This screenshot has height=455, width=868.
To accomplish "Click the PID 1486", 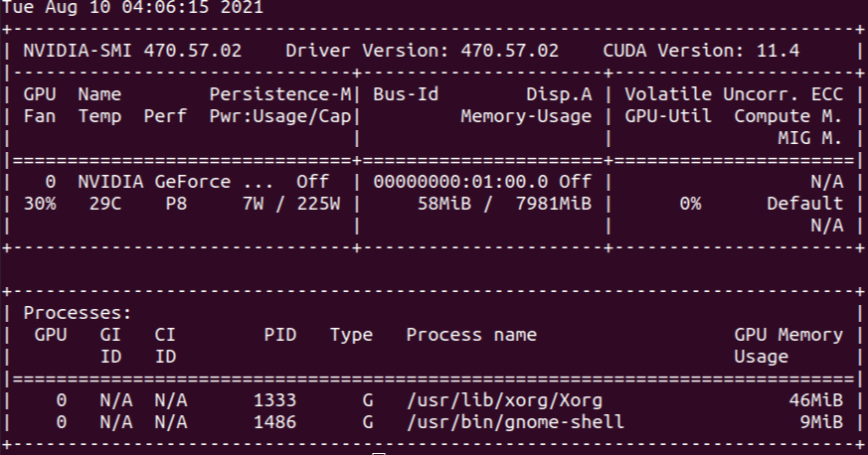I will click(274, 422).
